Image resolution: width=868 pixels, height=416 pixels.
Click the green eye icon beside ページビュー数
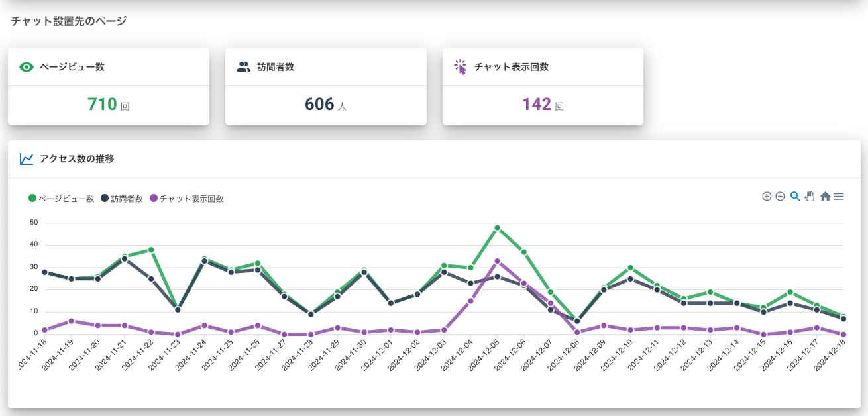pyautogui.click(x=27, y=67)
